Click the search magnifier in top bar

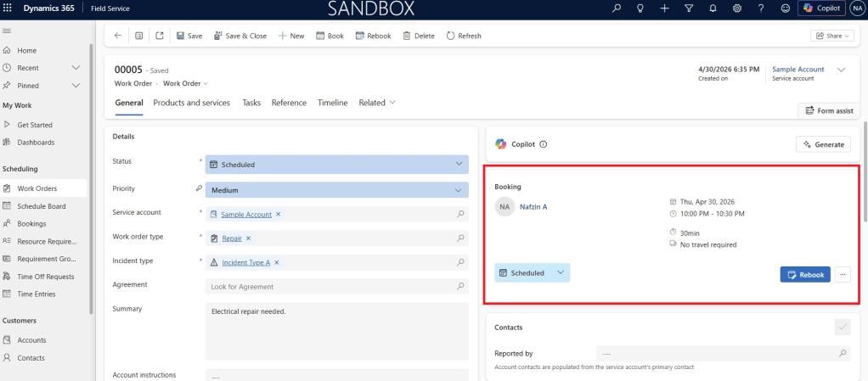[x=616, y=8]
